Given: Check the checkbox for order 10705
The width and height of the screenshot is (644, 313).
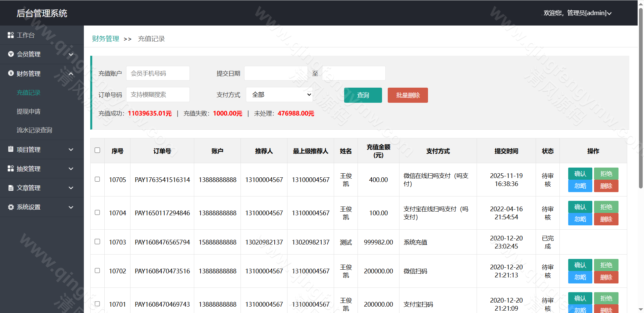Looking at the screenshot, I should tap(97, 179).
